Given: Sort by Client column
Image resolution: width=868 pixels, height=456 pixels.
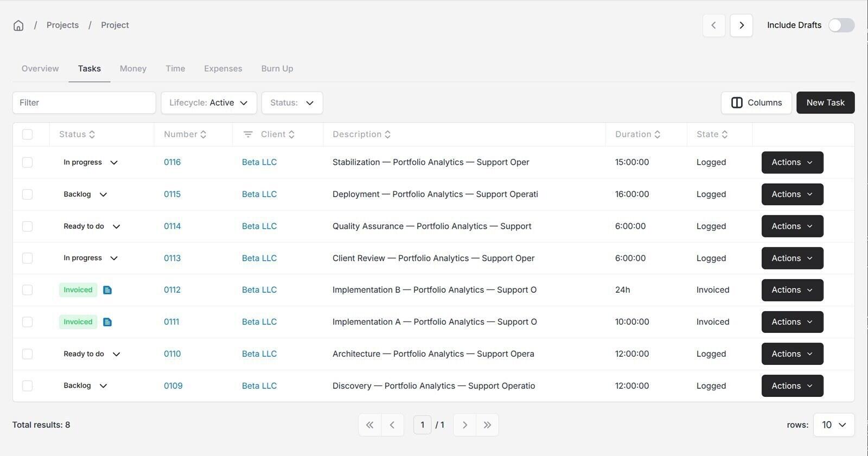Looking at the screenshot, I should pos(277,134).
